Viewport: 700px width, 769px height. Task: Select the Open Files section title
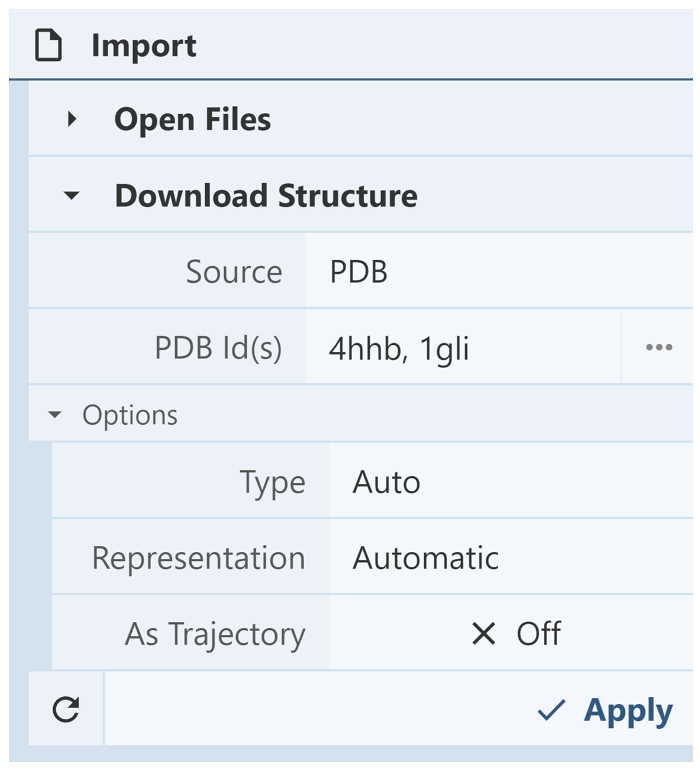[192, 119]
